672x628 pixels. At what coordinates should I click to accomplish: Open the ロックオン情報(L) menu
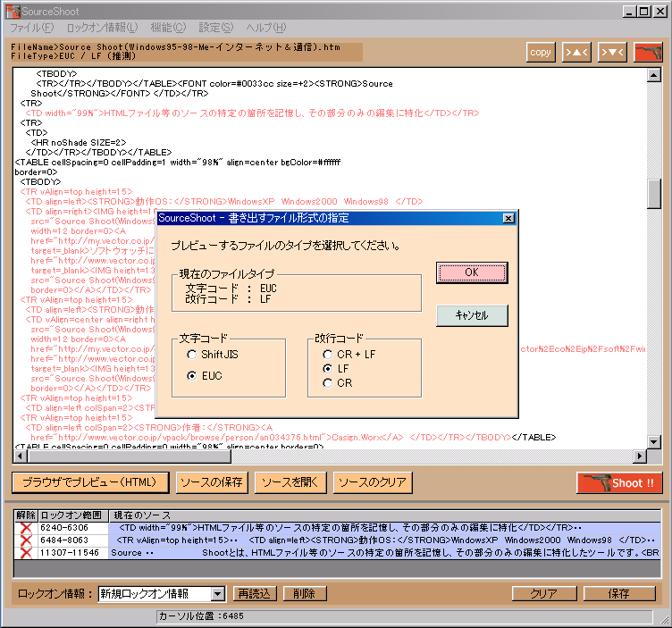tap(102, 28)
